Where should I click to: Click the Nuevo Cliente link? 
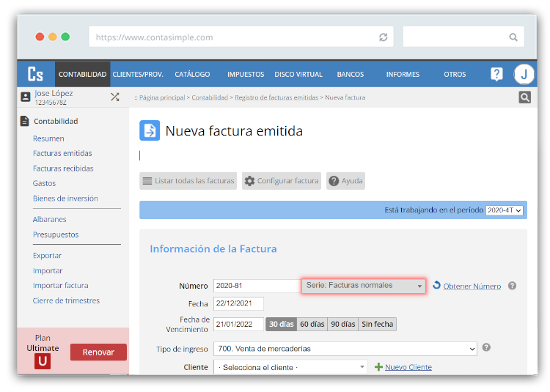(x=408, y=367)
